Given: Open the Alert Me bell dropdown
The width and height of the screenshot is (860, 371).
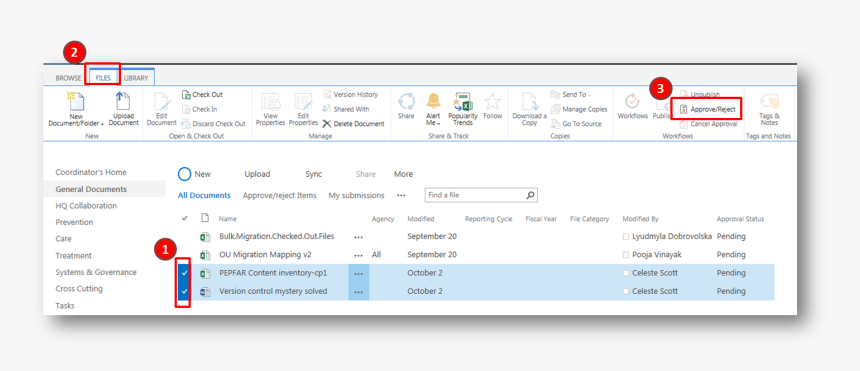Looking at the screenshot, I should tap(433, 109).
